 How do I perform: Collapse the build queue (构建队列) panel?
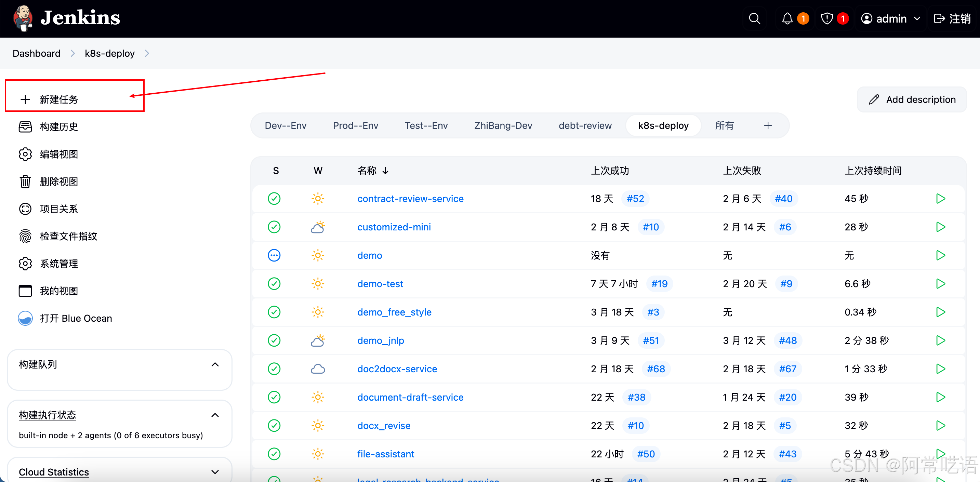pos(215,364)
